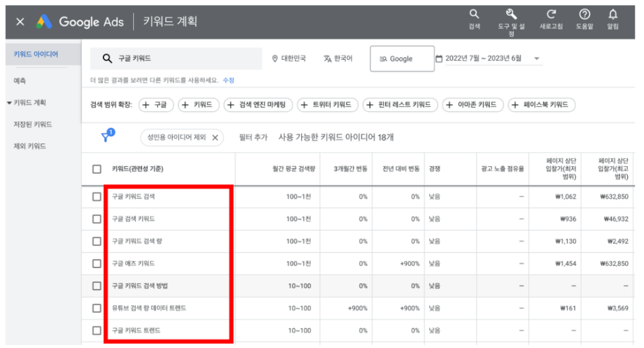The width and height of the screenshot is (644, 348).
Task: Sort by 페이지 상단 입찰가(최저 범위) column
Action: (561, 169)
